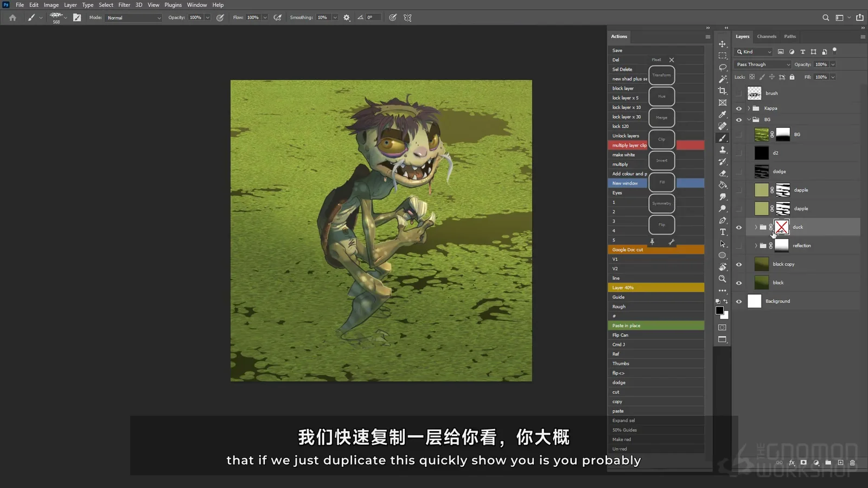Click the duck layer mask thumbnail

point(781,227)
